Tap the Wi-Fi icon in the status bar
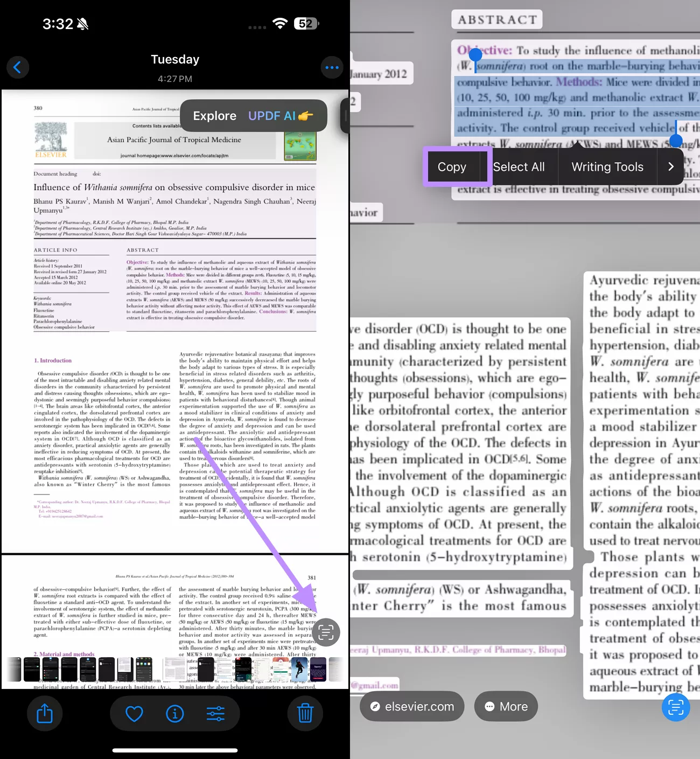Image resolution: width=700 pixels, height=759 pixels. click(279, 24)
